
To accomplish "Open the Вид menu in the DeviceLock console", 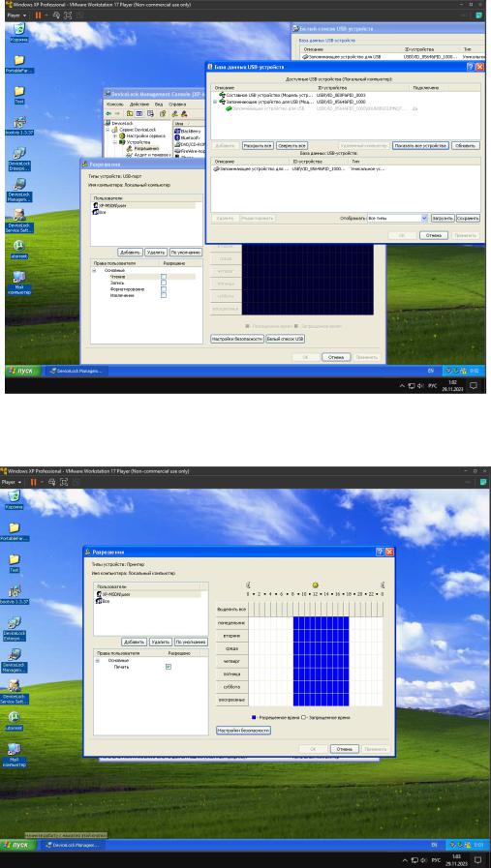I will [x=159, y=105].
